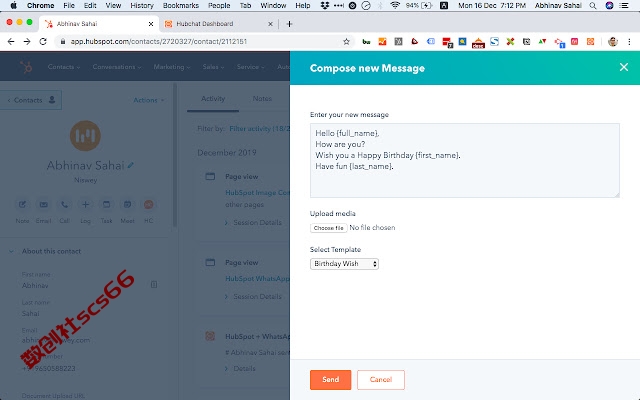Switch to Hubchat Dashboard browser tab

(219, 24)
